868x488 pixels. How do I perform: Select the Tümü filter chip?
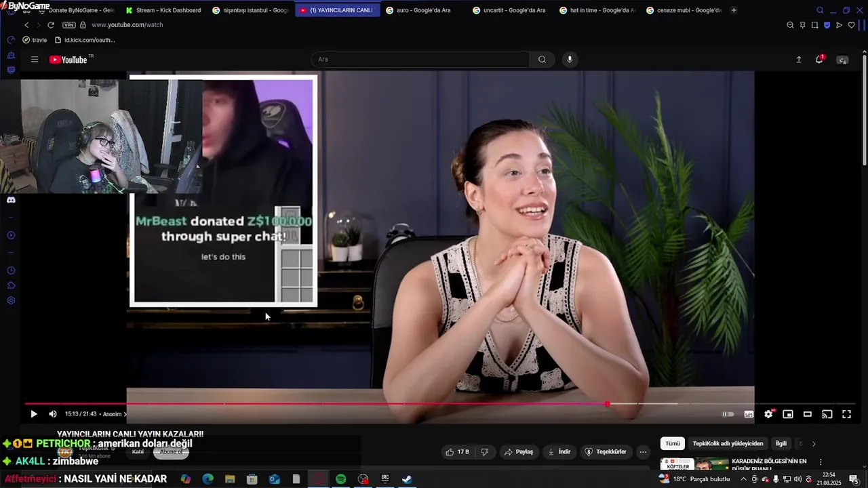coord(672,444)
